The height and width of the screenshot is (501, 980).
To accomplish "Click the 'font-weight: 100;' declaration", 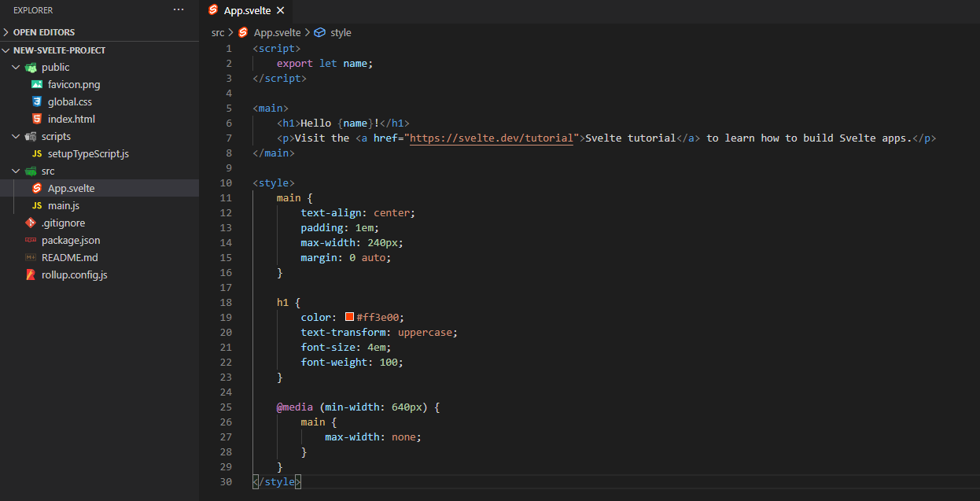I will [352, 362].
